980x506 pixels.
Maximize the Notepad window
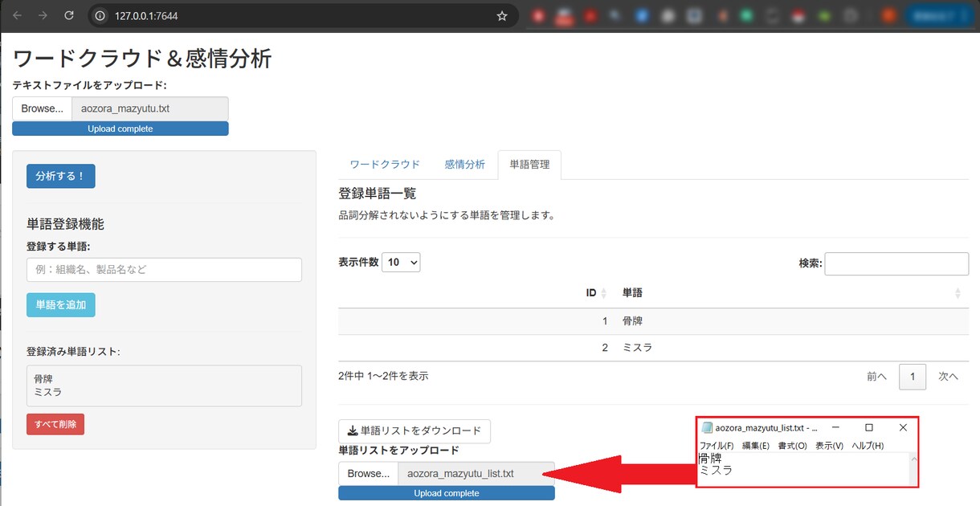click(x=869, y=428)
